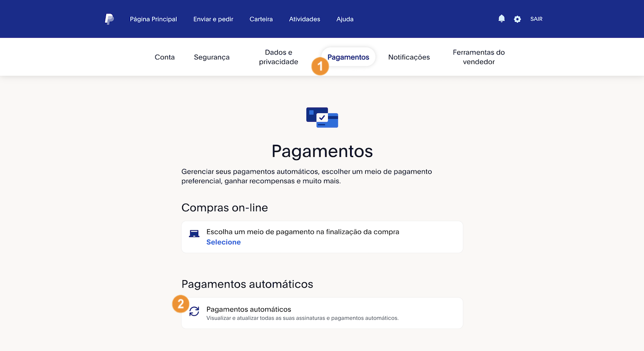Go to Página Principal
Viewport: 644px width, 351px height.
click(x=153, y=19)
